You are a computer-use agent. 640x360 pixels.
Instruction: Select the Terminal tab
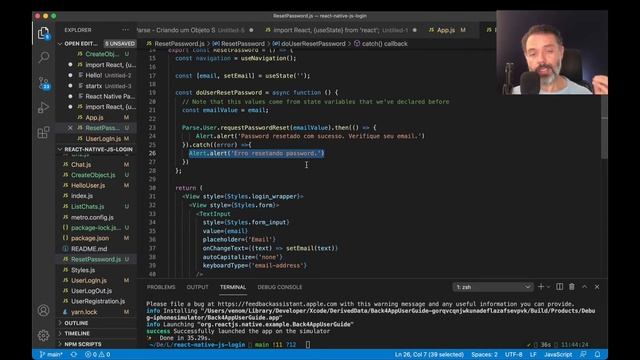[233, 287]
